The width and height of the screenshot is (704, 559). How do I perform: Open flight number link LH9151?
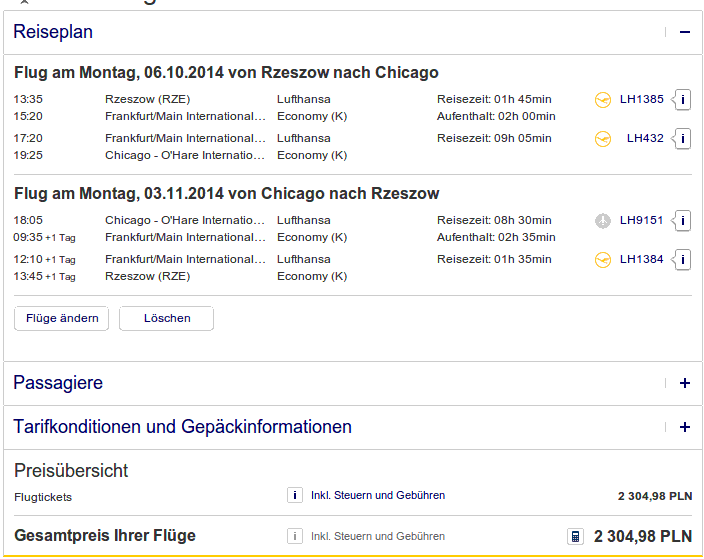tap(642, 220)
